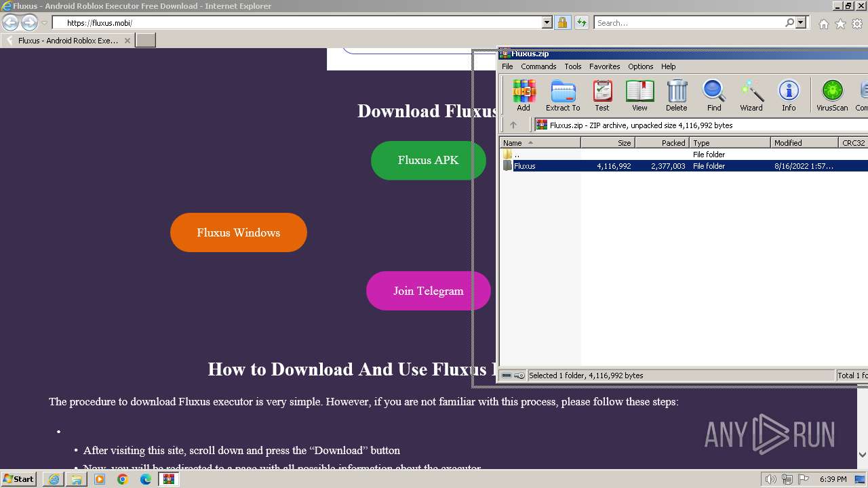This screenshot has height=488, width=868.
Task: Show archive Info
Action: (789, 95)
